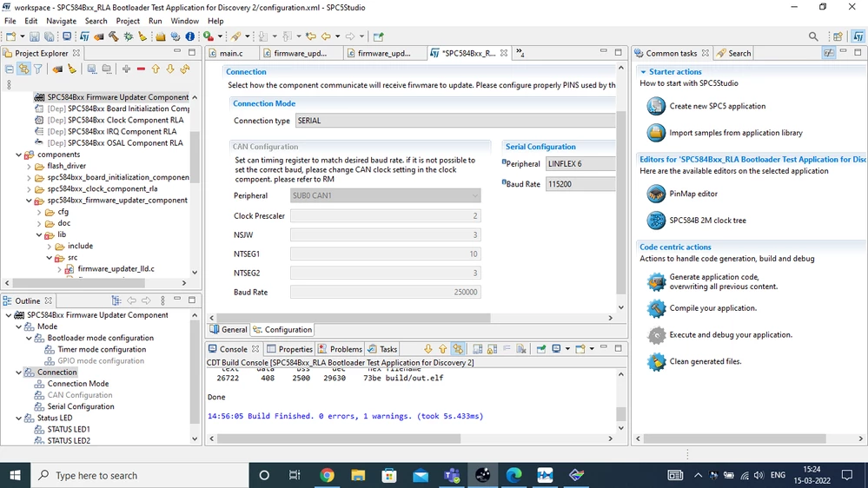The height and width of the screenshot is (488, 868).
Task: Open File Explorer from taskbar
Action: [358, 475]
